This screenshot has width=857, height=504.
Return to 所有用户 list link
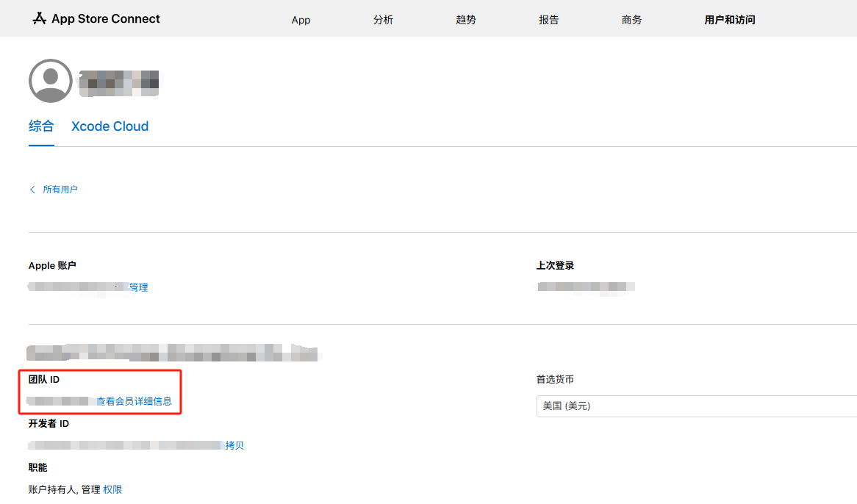[x=60, y=190]
